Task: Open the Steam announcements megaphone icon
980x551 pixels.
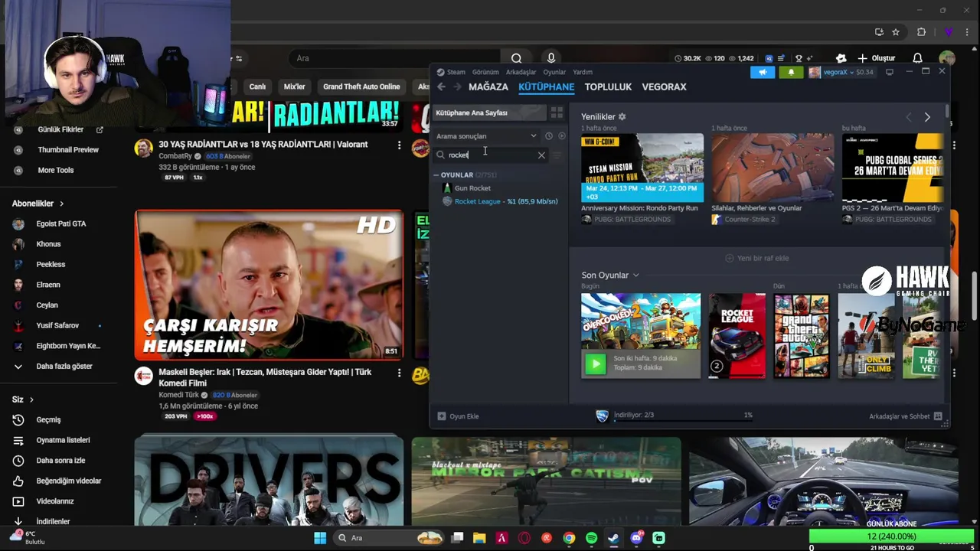Action: click(x=762, y=72)
